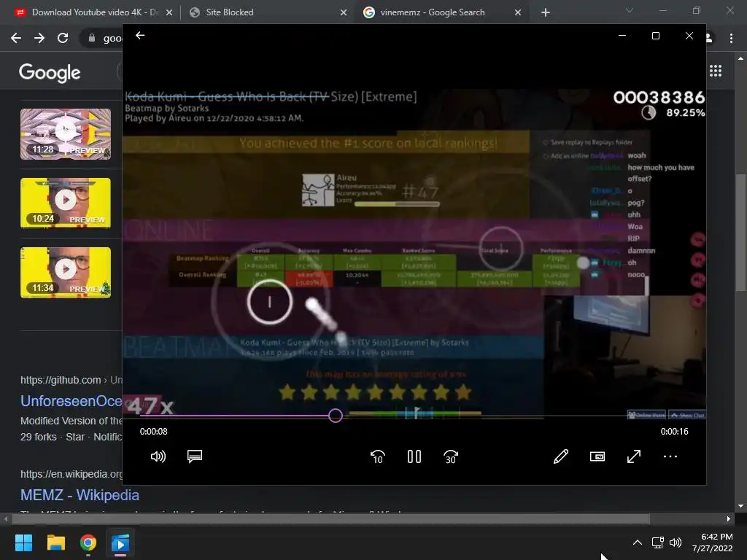The image size is (747, 560).
Task: Click the 0:00:08 elapsed time label
Action: click(153, 432)
